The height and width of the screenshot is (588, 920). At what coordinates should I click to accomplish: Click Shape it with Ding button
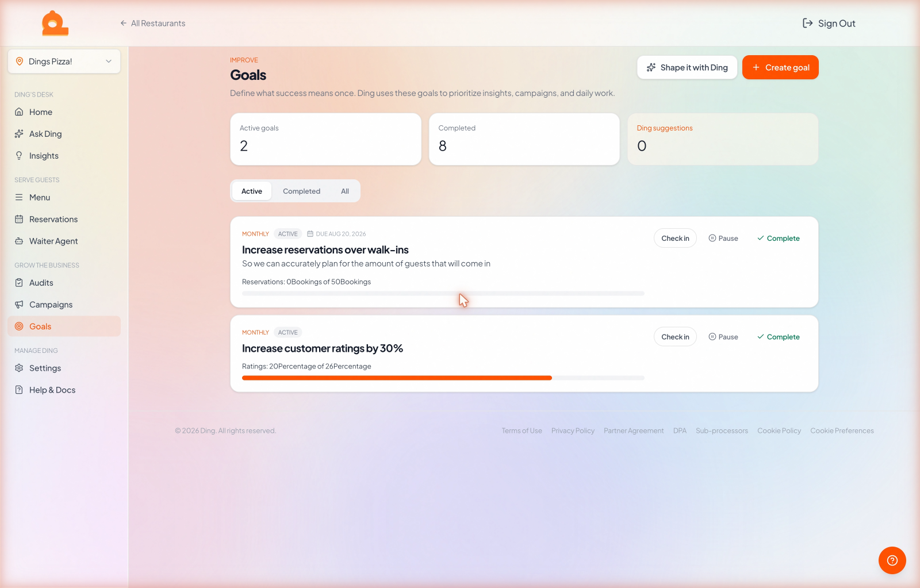click(687, 67)
